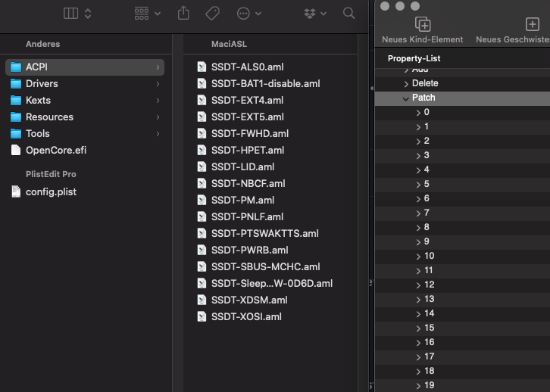Click Neues Geschwister-Element icon

pos(532,24)
